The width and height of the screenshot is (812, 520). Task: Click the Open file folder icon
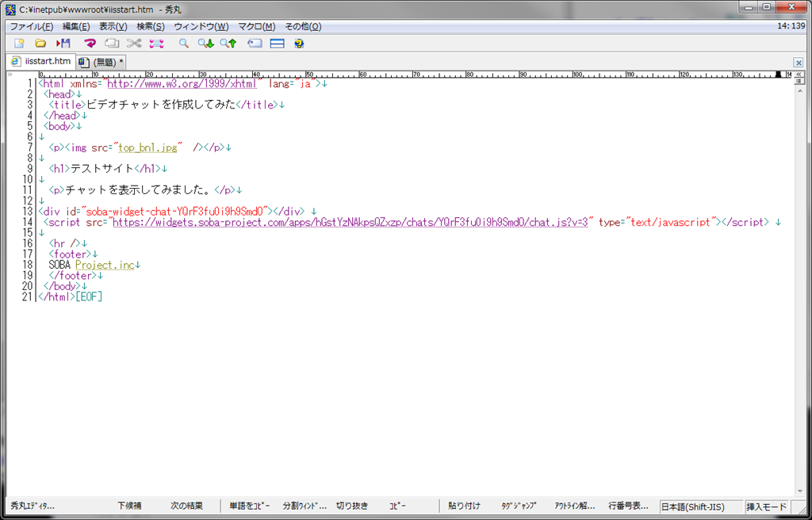pos(40,44)
